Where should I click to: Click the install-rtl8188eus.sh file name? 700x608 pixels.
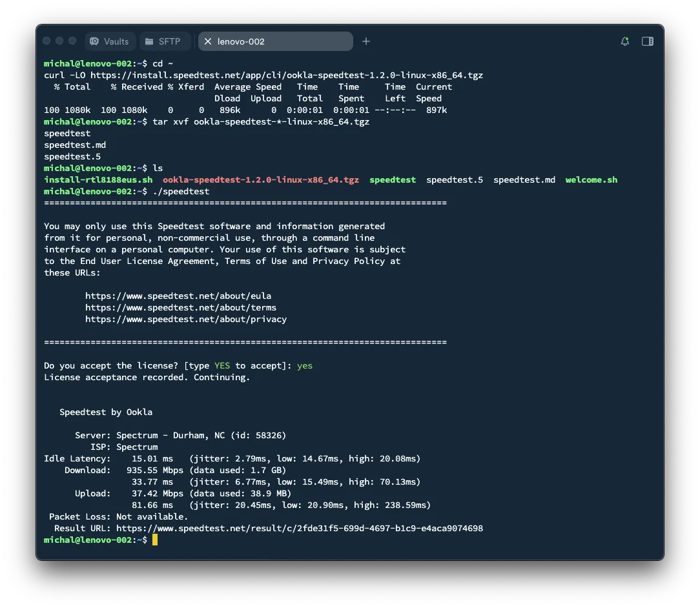point(98,179)
